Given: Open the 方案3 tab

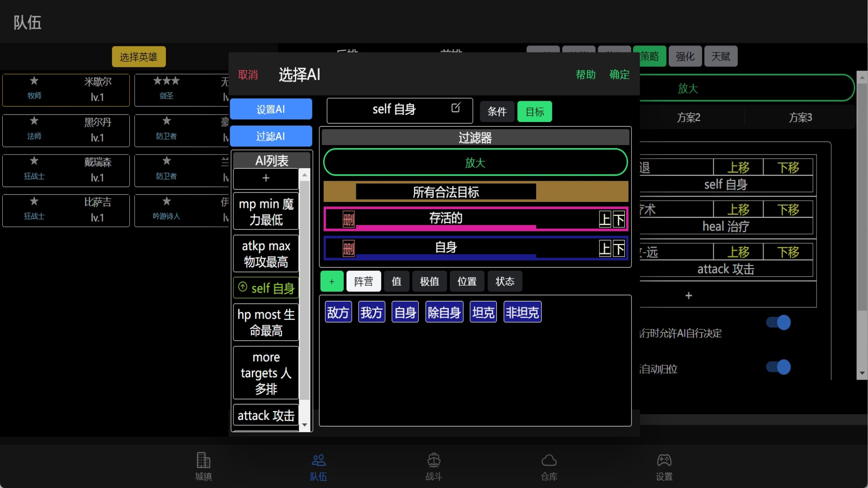Looking at the screenshot, I should [x=801, y=117].
